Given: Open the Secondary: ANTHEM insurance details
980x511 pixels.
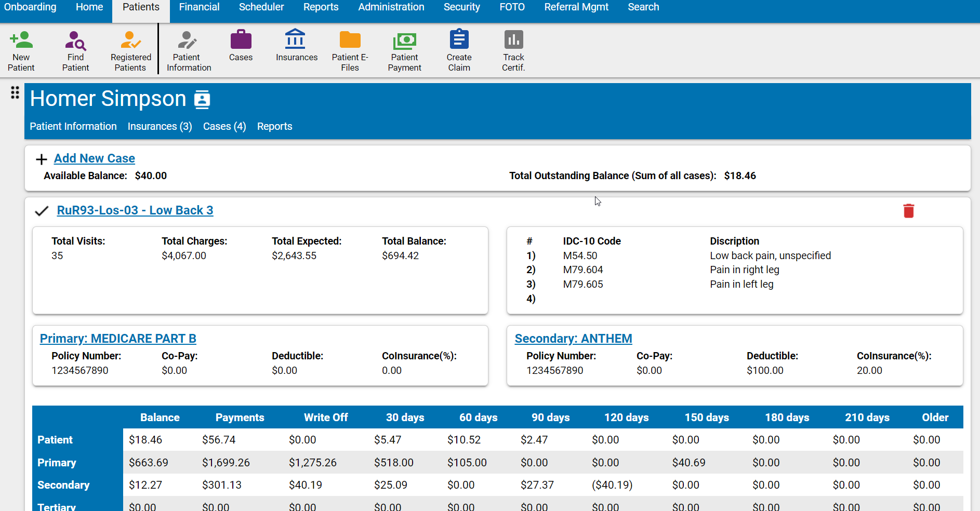Looking at the screenshot, I should (x=573, y=338).
